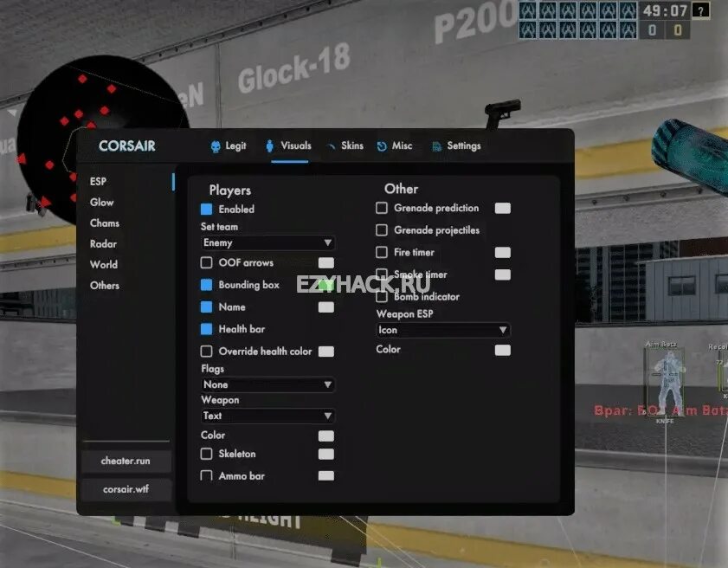Check the Grenade prediction box

(x=382, y=208)
